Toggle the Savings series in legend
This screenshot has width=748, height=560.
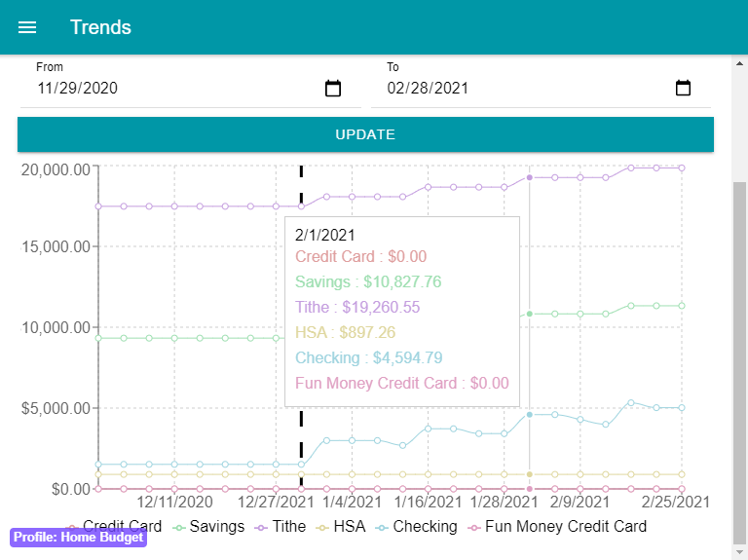(x=209, y=527)
